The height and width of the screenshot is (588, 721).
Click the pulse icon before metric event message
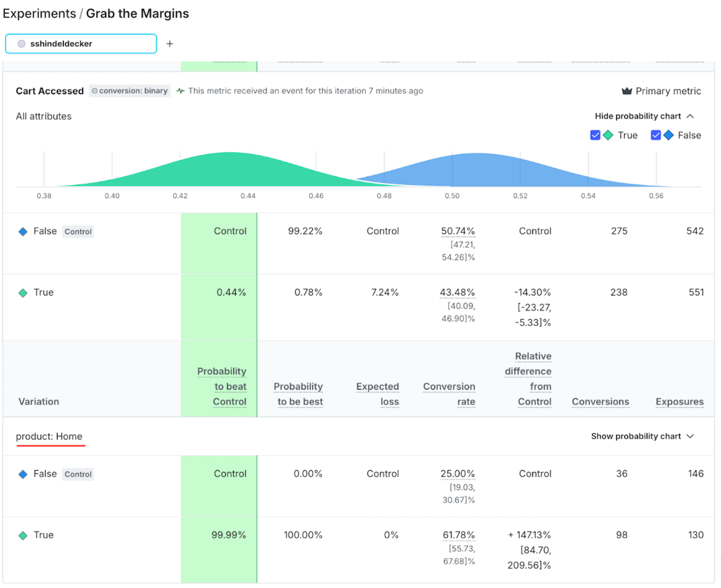(181, 91)
